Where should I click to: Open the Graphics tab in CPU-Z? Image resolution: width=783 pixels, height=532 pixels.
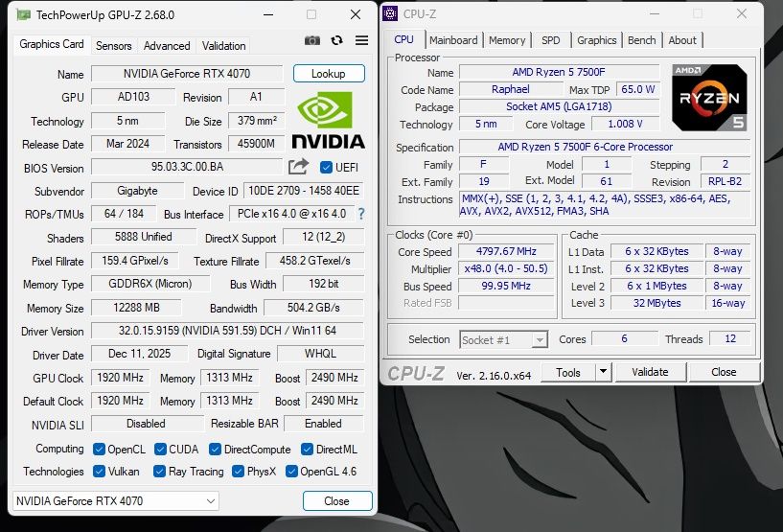597,40
